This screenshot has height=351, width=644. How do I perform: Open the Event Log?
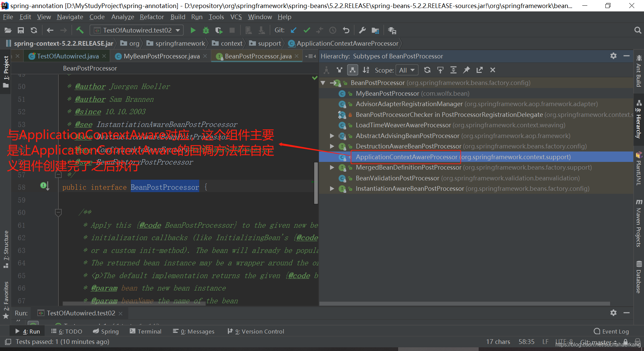pyautogui.click(x=611, y=332)
